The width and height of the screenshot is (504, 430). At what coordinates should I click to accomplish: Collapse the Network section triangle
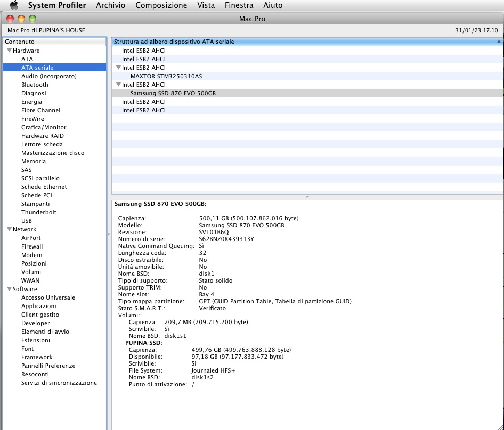9,229
